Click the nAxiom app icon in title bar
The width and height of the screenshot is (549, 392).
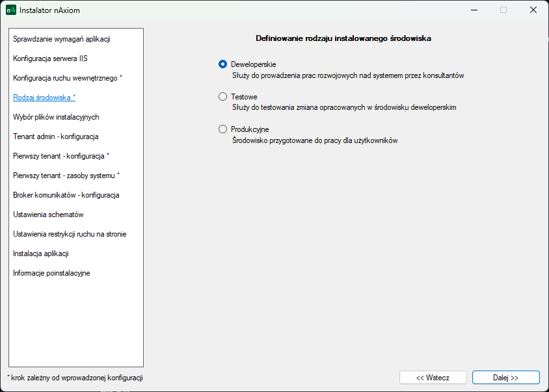pos(11,10)
